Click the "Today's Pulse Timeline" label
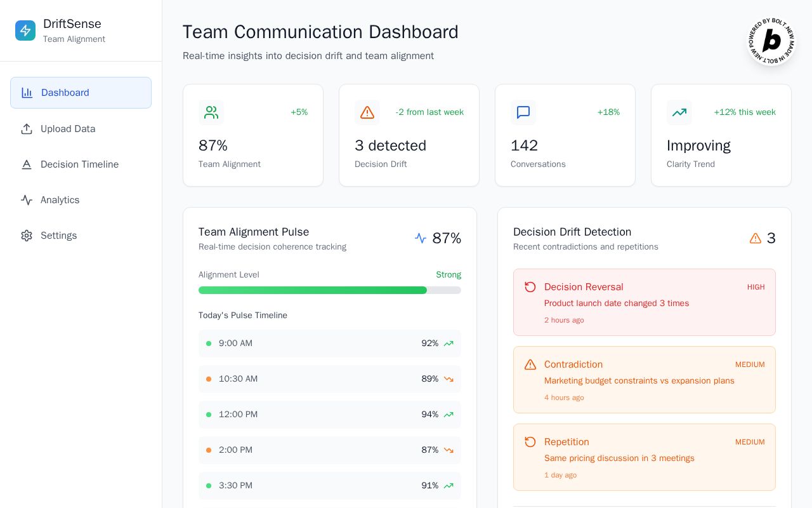The height and width of the screenshot is (508, 812). pyautogui.click(x=243, y=316)
